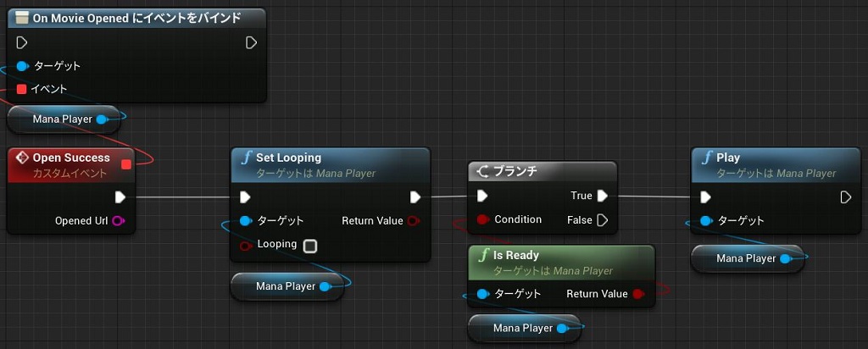
Task: Select the On Movie Opened bind node title
Action: (x=136, y=19)
